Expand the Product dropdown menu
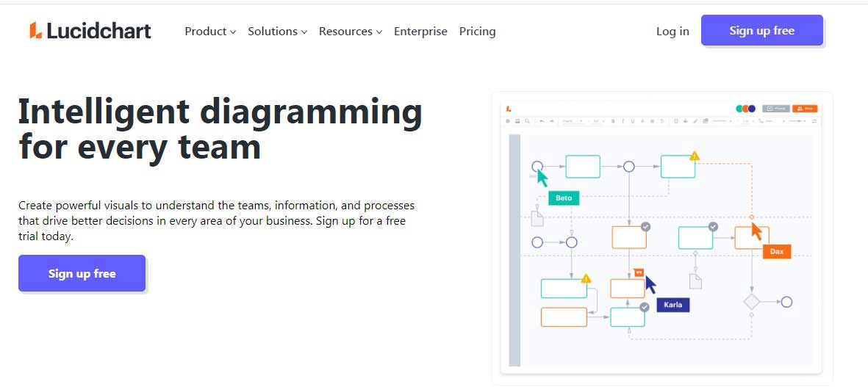 210,32
